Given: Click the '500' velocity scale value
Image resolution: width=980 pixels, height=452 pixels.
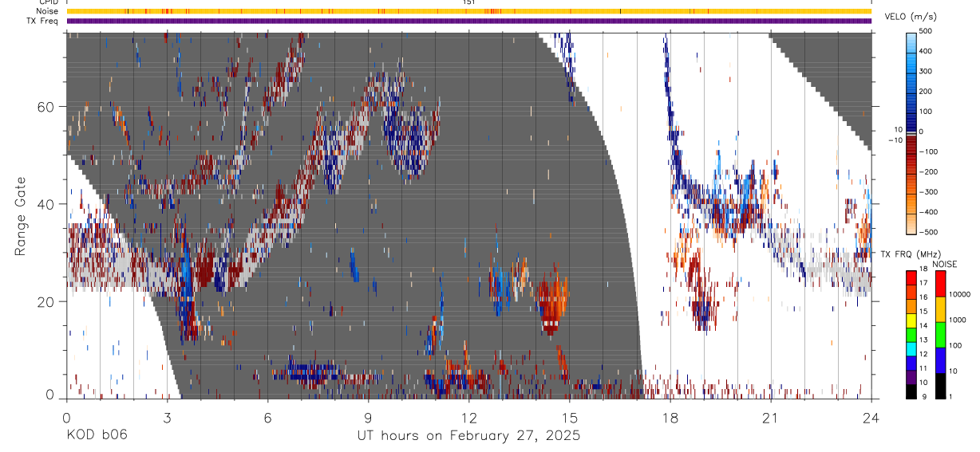Looking at the screenshot, I should (926, 32).
